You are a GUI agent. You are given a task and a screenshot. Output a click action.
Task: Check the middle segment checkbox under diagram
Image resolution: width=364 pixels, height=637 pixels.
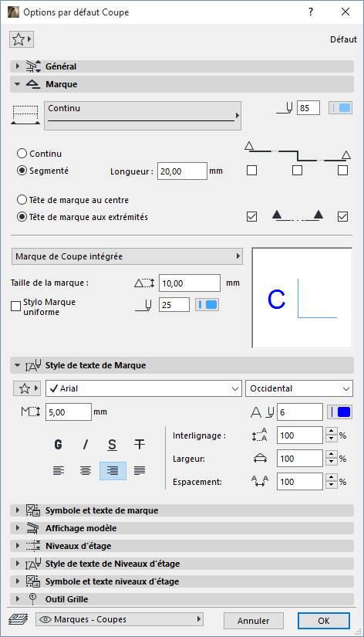(x=297, y=170)
